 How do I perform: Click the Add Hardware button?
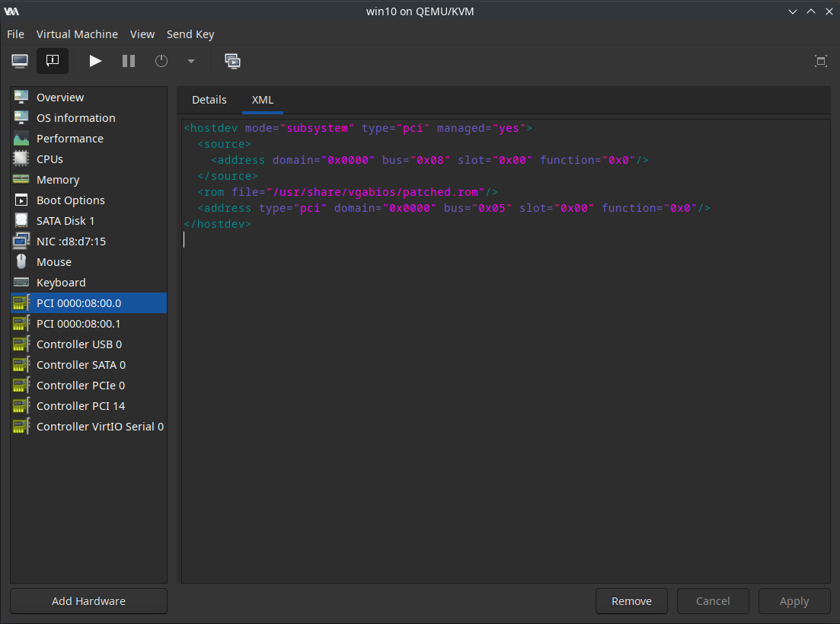coord(88,601)
